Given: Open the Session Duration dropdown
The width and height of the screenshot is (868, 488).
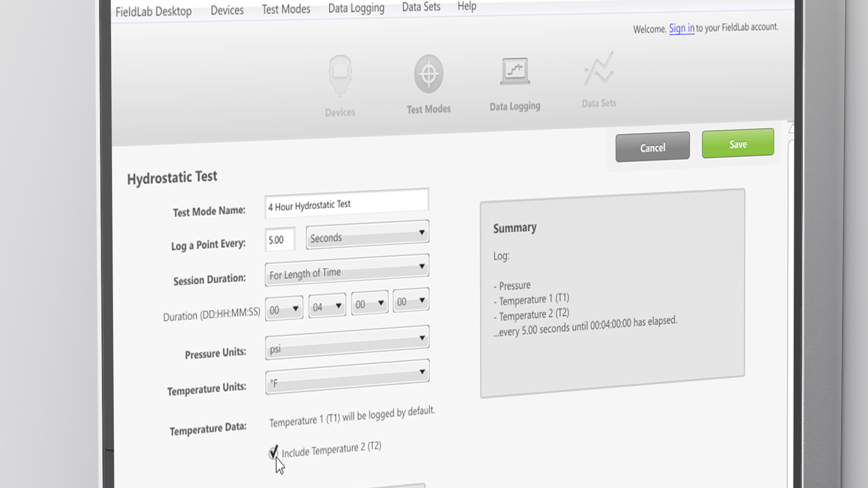Looking at the screenshot, I should pos(347,270).
